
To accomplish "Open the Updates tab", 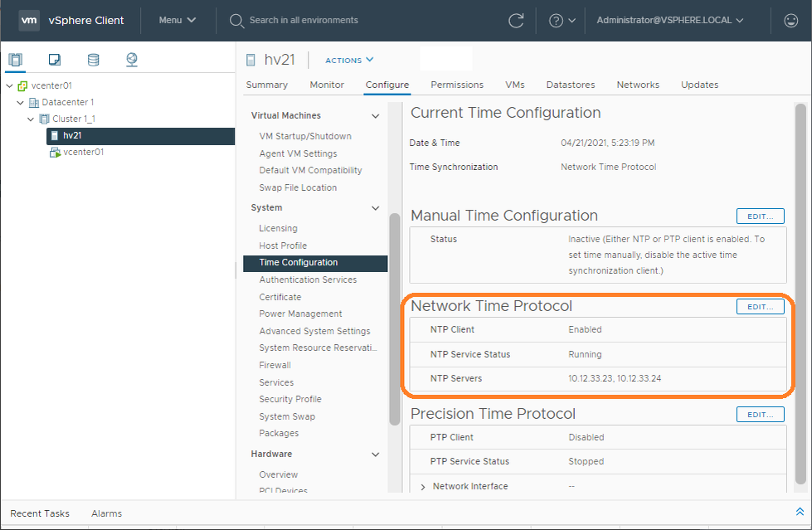I will [x=700, y=85].
